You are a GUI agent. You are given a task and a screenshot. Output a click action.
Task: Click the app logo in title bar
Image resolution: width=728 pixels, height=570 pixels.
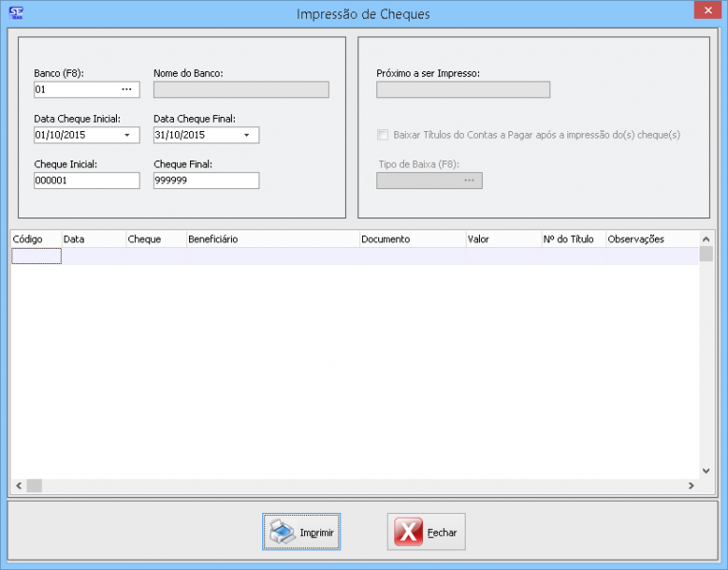15,13
